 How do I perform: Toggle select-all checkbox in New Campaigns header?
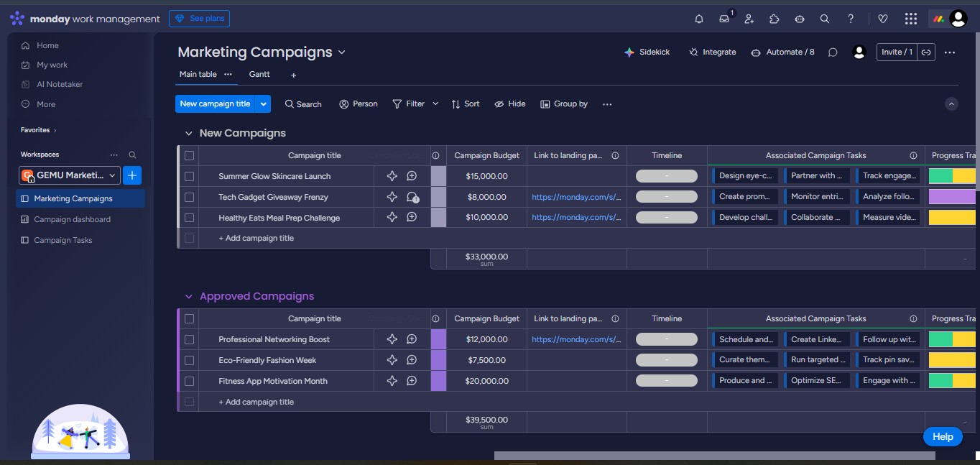tap(189, 155)
